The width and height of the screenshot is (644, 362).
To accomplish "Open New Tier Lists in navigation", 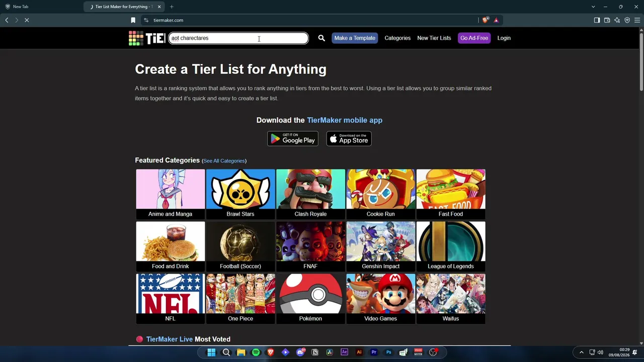I will [434, 38].
